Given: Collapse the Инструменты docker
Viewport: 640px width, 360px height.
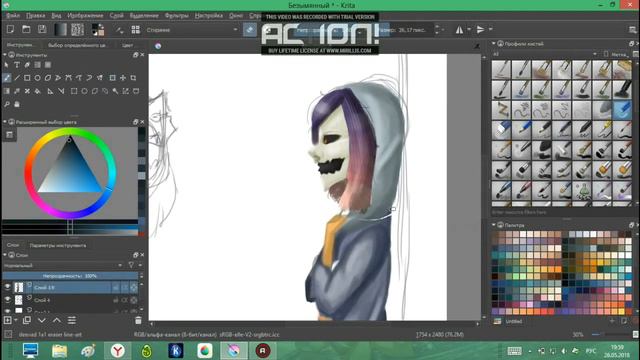Looking at the screenshot, I should pyautogui.click(x=4, y=55).
